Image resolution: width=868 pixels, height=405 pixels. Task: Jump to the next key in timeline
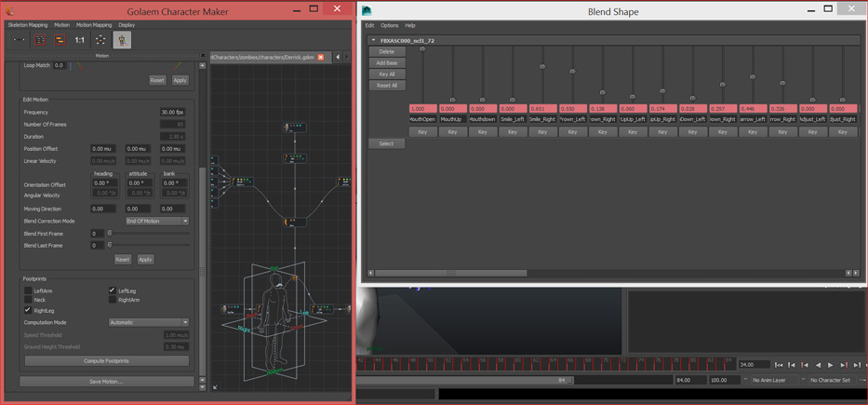843,365
